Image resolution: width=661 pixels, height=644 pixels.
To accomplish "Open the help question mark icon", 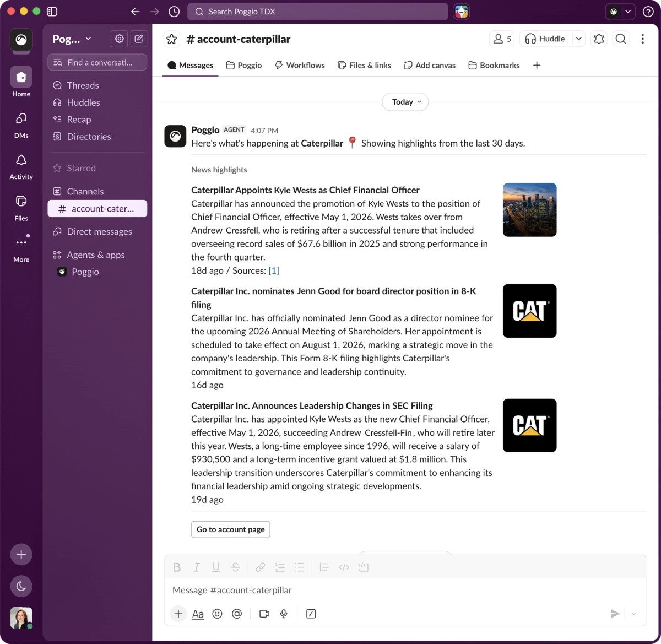I will (x=648, y=12).
